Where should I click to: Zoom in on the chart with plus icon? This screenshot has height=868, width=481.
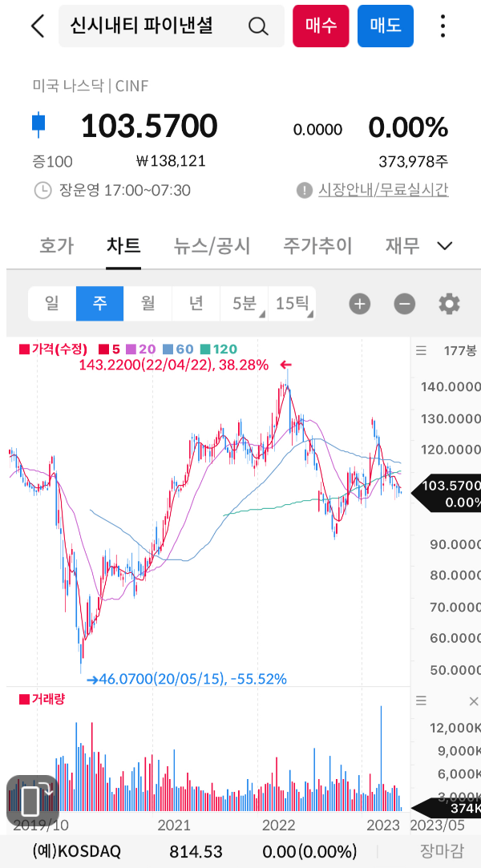coord(359,304)
